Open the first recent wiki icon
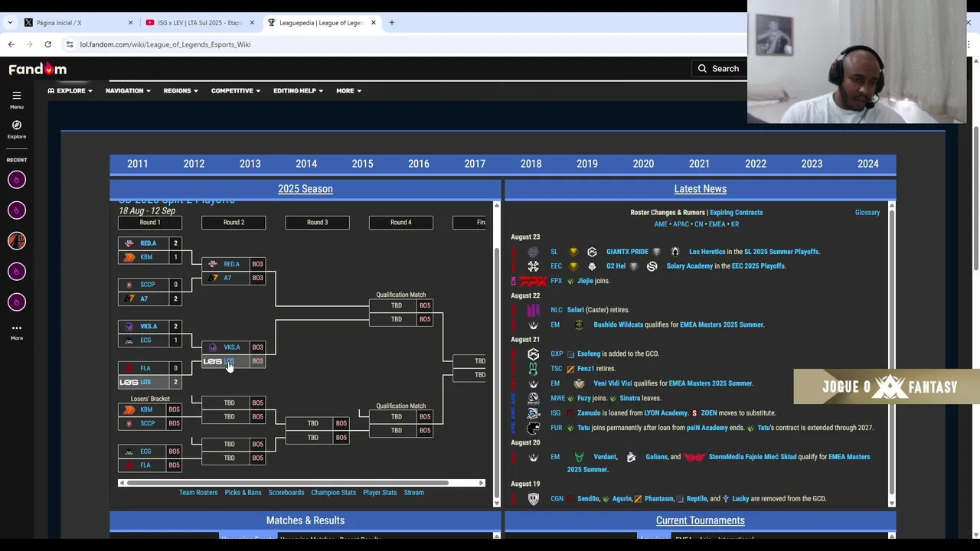This screenshot has width=980, height=551. point(17,180)
